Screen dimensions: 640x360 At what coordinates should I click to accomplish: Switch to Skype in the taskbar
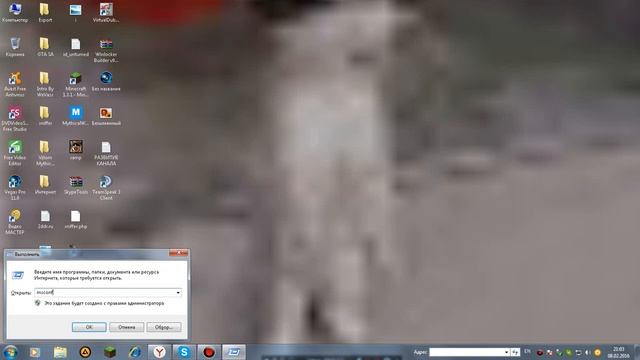tap(184, 352)
